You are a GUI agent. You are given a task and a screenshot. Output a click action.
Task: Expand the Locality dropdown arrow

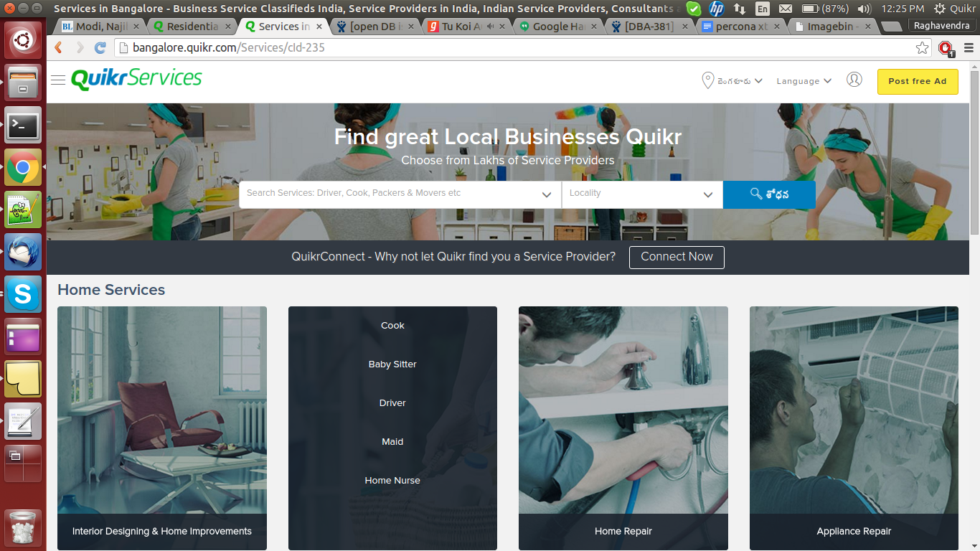(708, 194)
